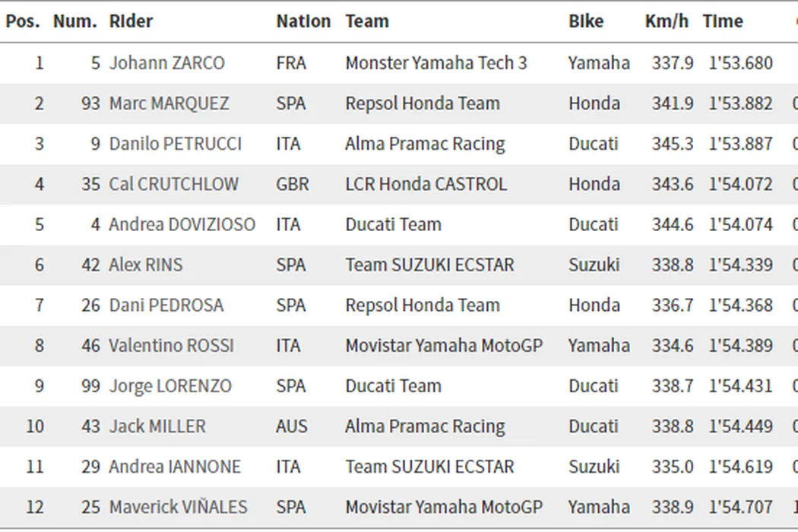Viewport: 798px width, 532px height.
Task: Click the Team column header
Action: tap(367, 21)
